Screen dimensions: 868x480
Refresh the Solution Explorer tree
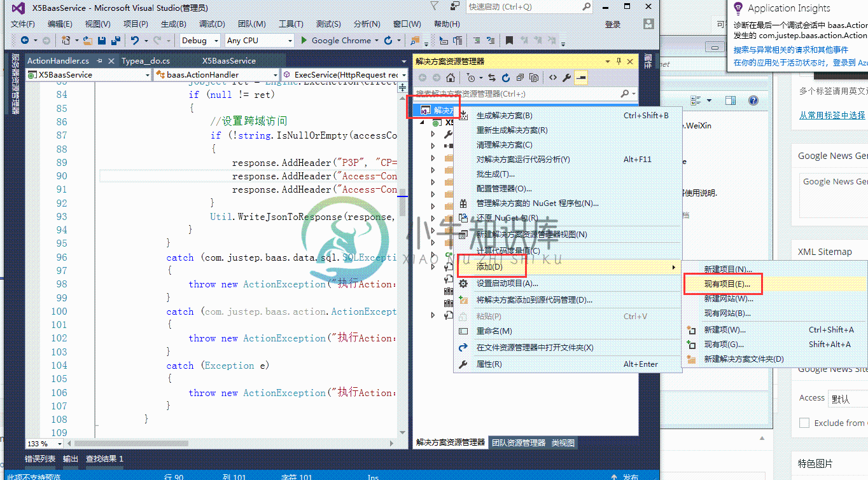pyautogui.click(x=506, y=78)
